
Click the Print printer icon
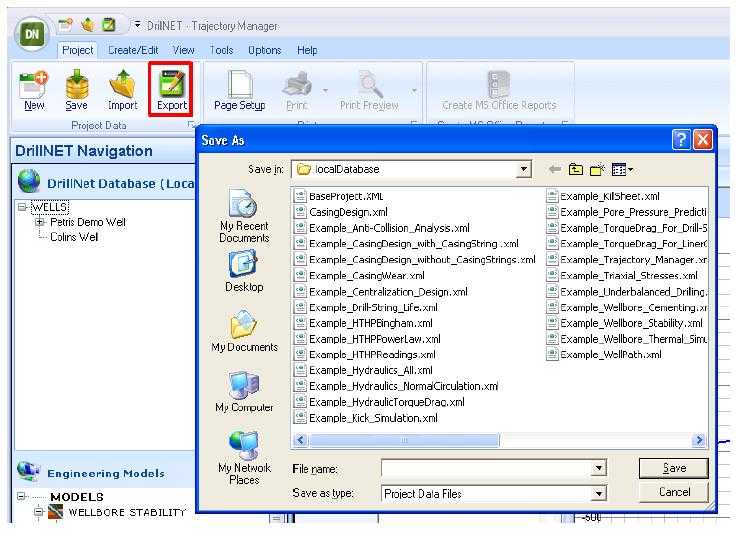click(297, 83)
